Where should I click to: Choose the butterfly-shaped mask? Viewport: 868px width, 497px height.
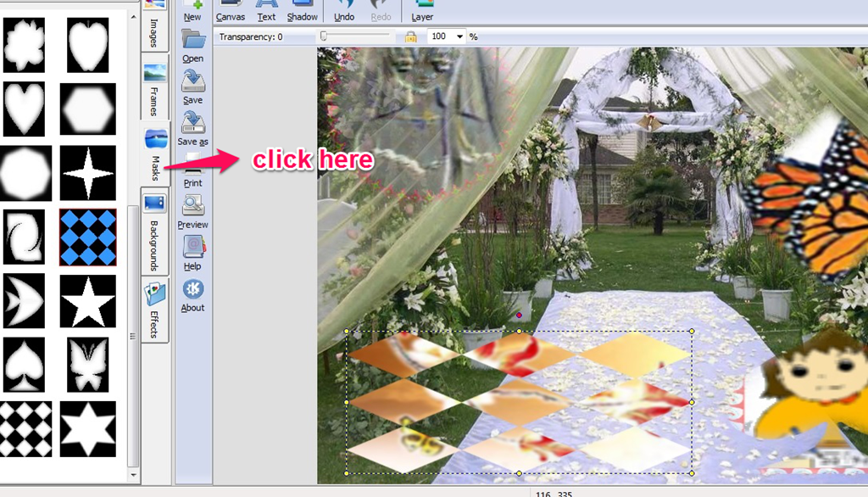tap(87, 366)
